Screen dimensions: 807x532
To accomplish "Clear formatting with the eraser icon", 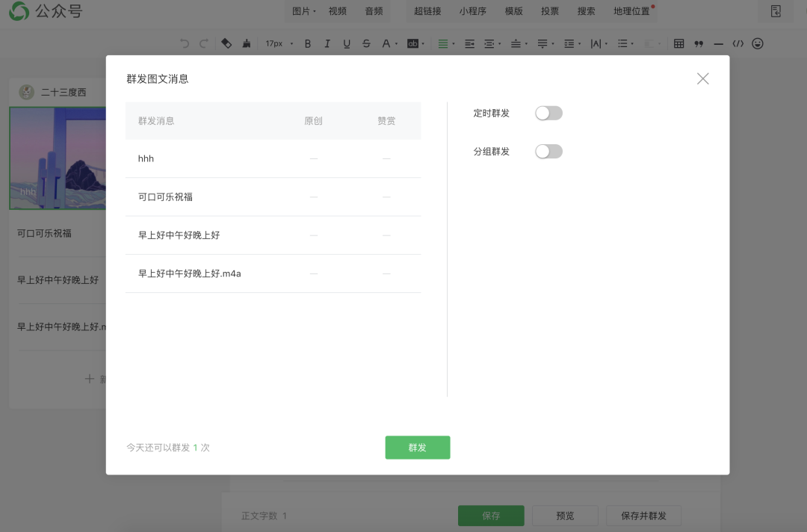I will (x=226, y=44).
